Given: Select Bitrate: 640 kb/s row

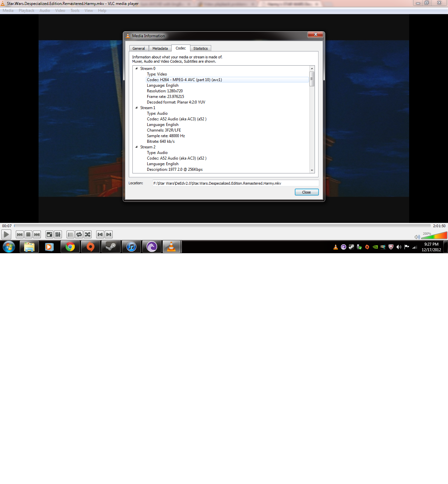Looking at the screenshot, I should (x=161, y=141).
